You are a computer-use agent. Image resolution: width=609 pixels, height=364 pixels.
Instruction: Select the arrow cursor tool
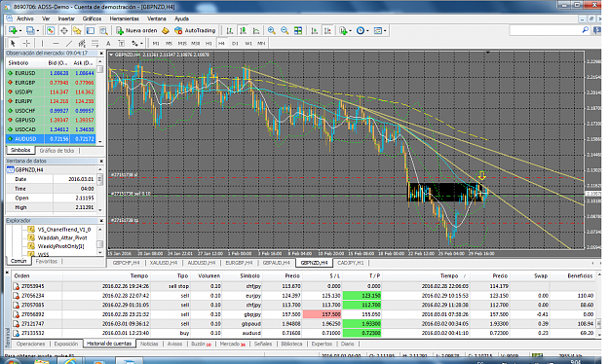click(x=13, y=43)
